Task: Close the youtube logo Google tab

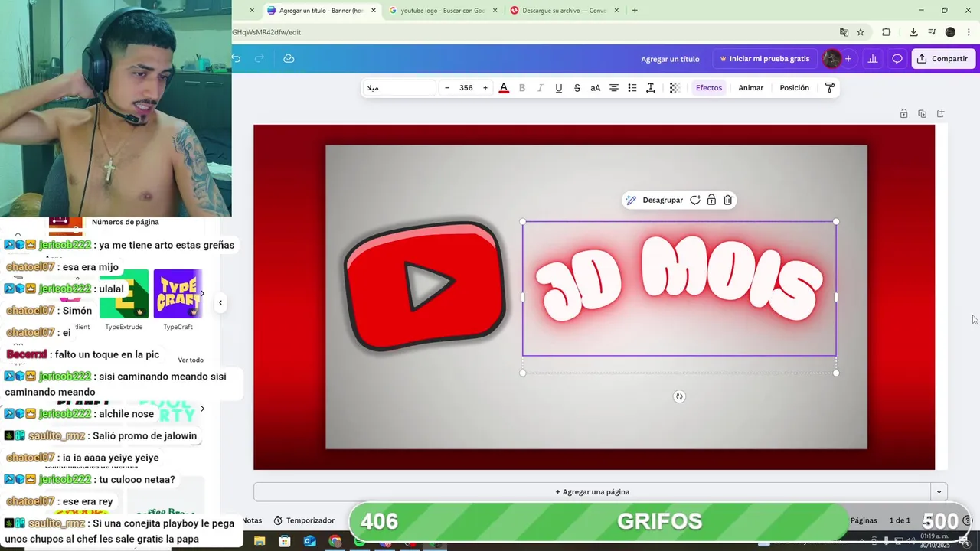Action: tap(495, 11)
